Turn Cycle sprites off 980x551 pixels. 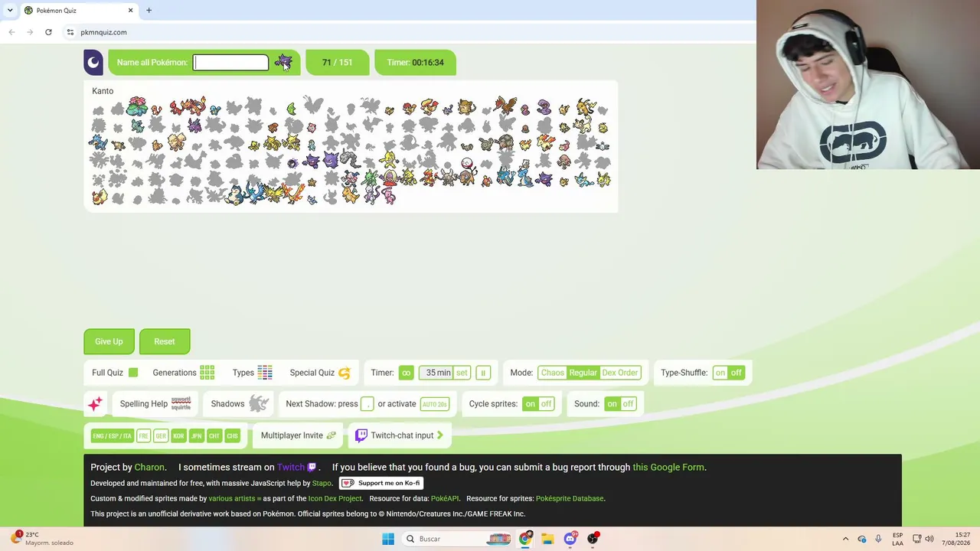click(x=546, y=404)
